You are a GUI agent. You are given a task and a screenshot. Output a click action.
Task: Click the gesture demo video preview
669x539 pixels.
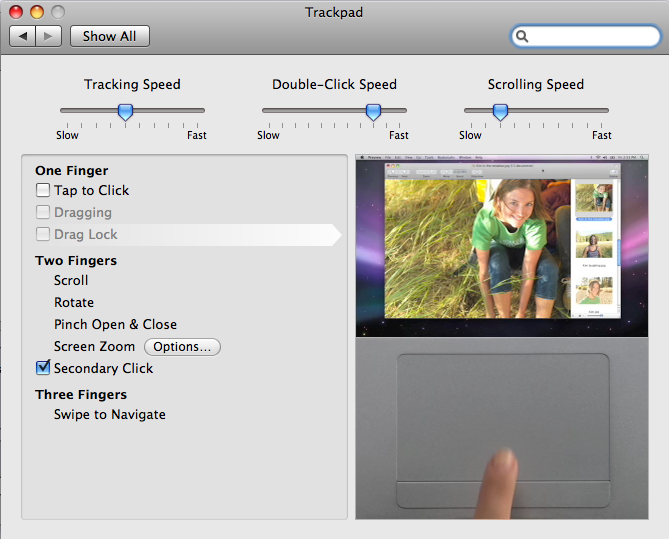coord(502,246)
